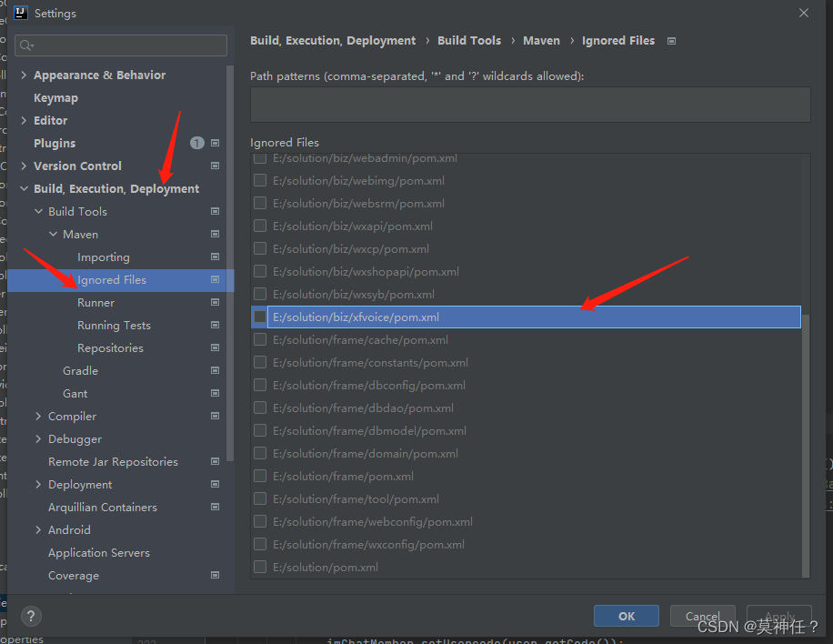The height and width of the screenshot is (644, 833).
Task: Tick the checkbox for E:/solution/frame/cache/pom.xml
Action: tap(260, 340)
